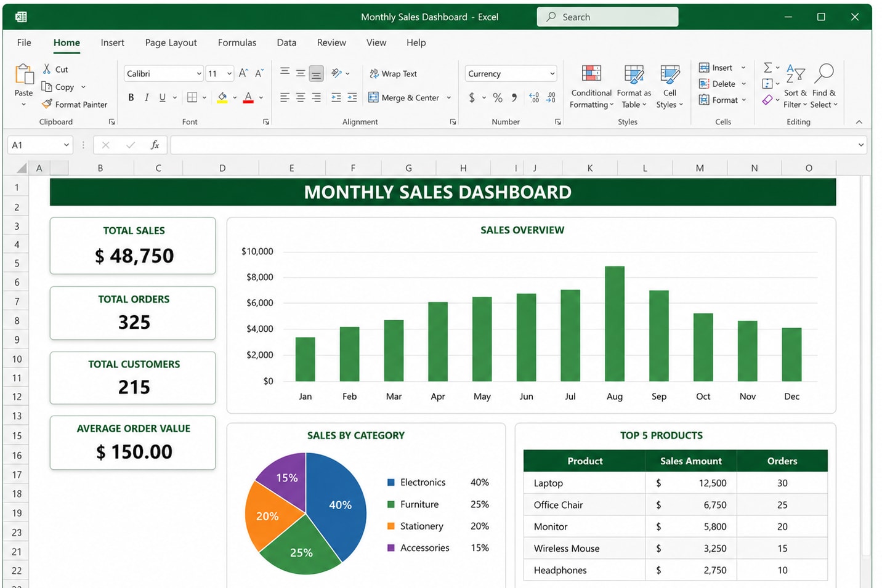The width and height of the screenshot is (882, 588).
Task: Decrease font size with the smaller A icon
Action: click(259, 73)
